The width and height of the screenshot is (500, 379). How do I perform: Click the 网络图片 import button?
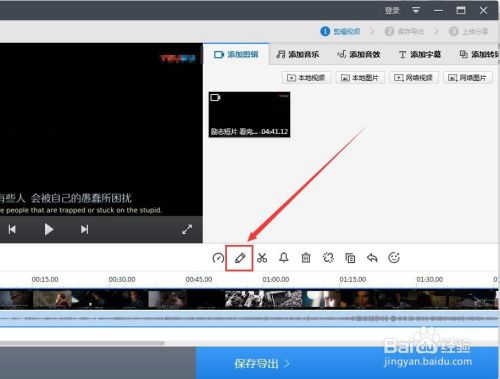pyautogui.click(x=468, y=78)
